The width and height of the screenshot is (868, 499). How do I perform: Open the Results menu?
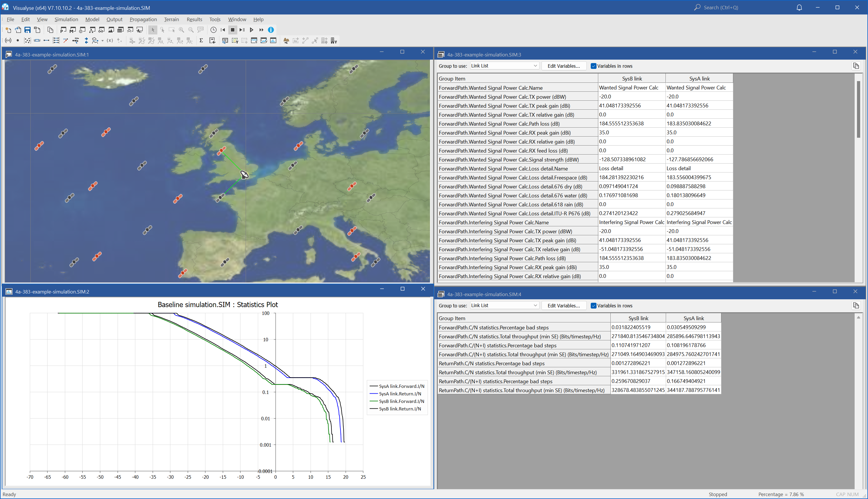pos(194,19)
